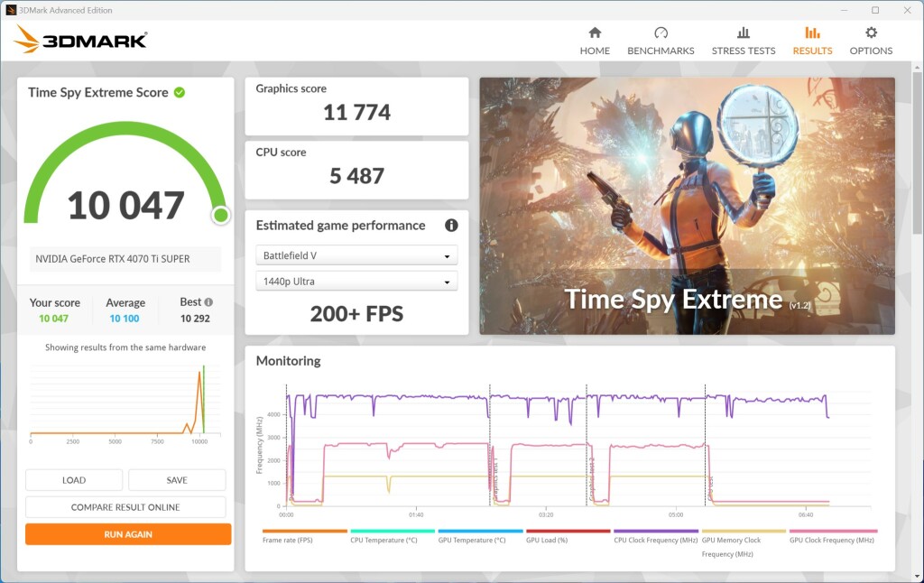Open the Stress Tests tab
This screenshot has height=583, width=924.
(x=743, y=32)
